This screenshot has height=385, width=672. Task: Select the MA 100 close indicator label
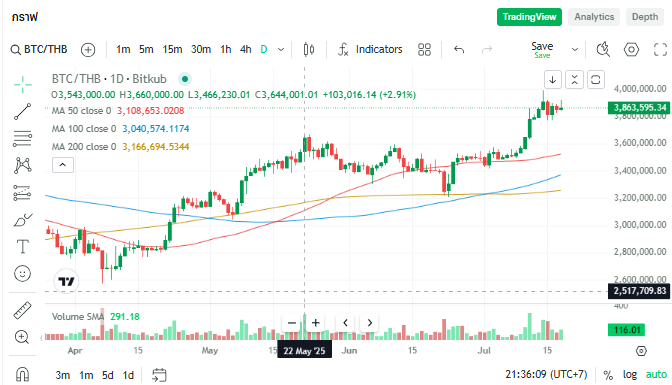coord(84,129)
